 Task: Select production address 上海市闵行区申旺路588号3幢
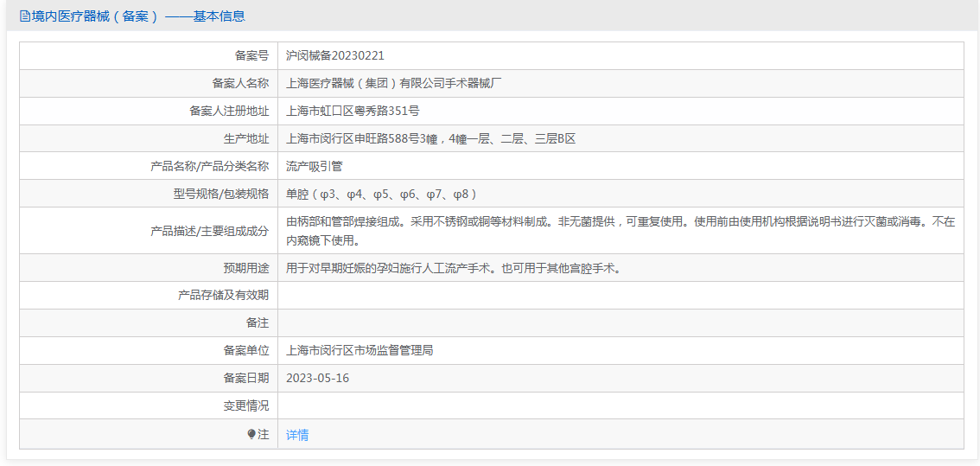364,139
